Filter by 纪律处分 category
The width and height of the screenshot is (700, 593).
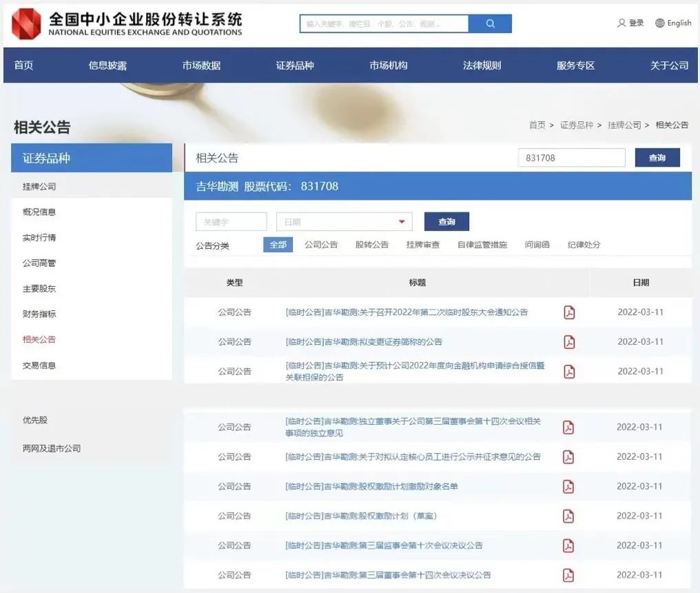pos(584,244)
